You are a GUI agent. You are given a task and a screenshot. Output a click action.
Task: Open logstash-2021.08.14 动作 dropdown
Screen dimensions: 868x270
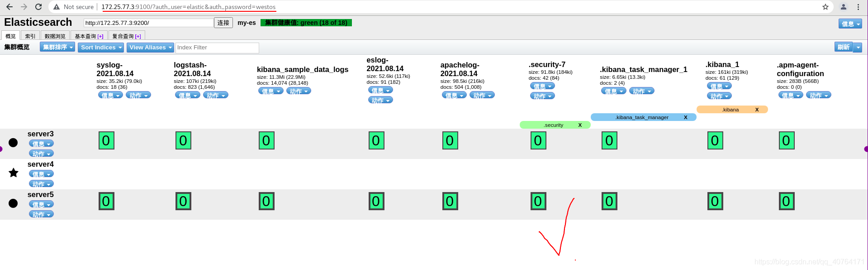tap(216, 95)
